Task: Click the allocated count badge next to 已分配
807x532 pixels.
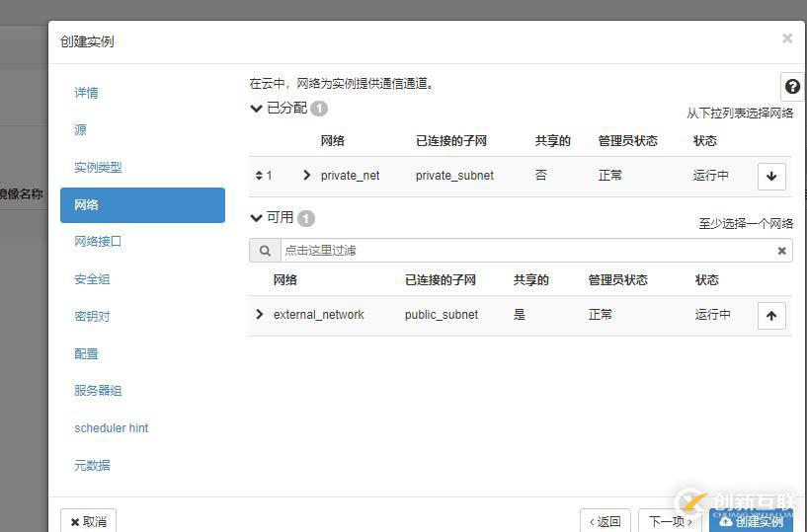Action: pyautogui.click(x=319, y=109)
